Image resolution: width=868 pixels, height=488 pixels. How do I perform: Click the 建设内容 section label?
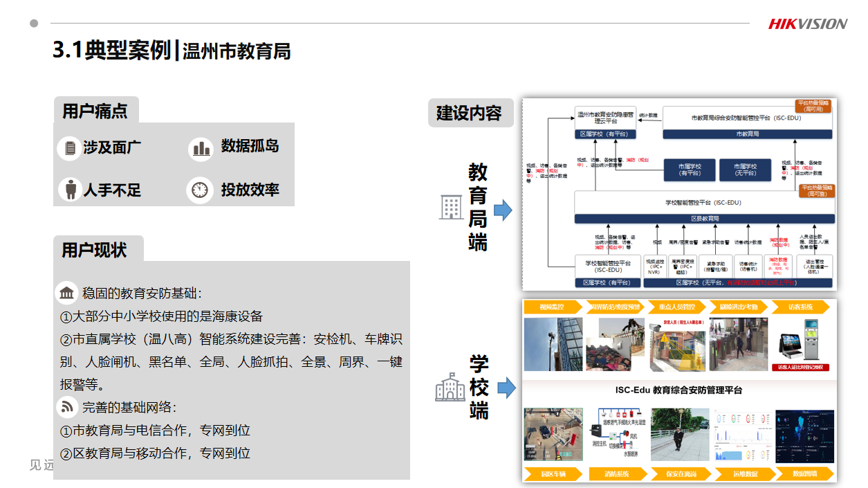click(x=470, y=113)
